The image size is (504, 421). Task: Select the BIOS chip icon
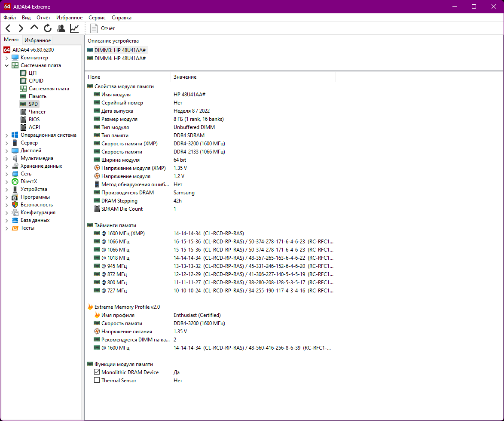point(23,119)
